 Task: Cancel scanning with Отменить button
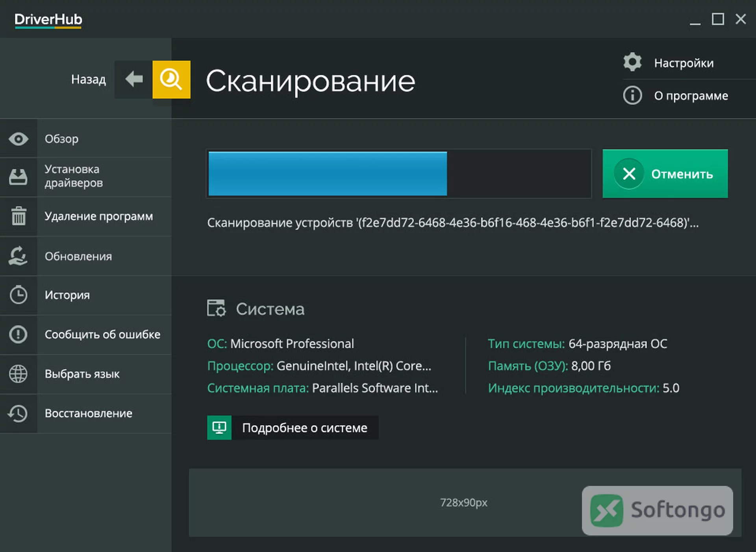665,174
